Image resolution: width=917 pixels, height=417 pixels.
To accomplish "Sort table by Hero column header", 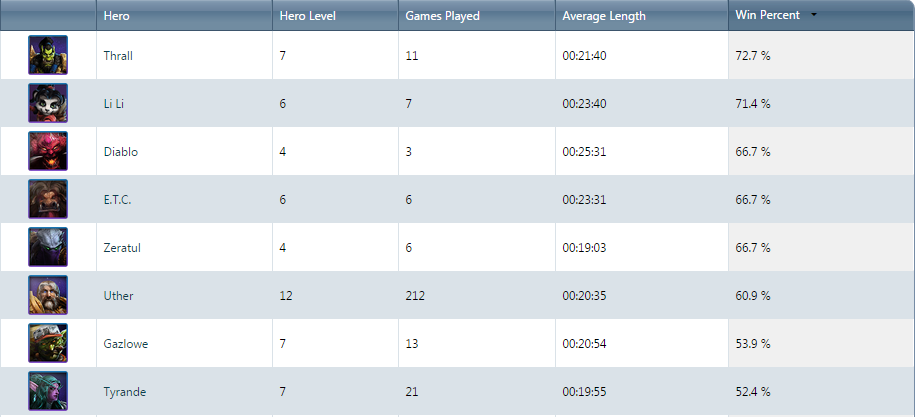I will click(117, 16).
